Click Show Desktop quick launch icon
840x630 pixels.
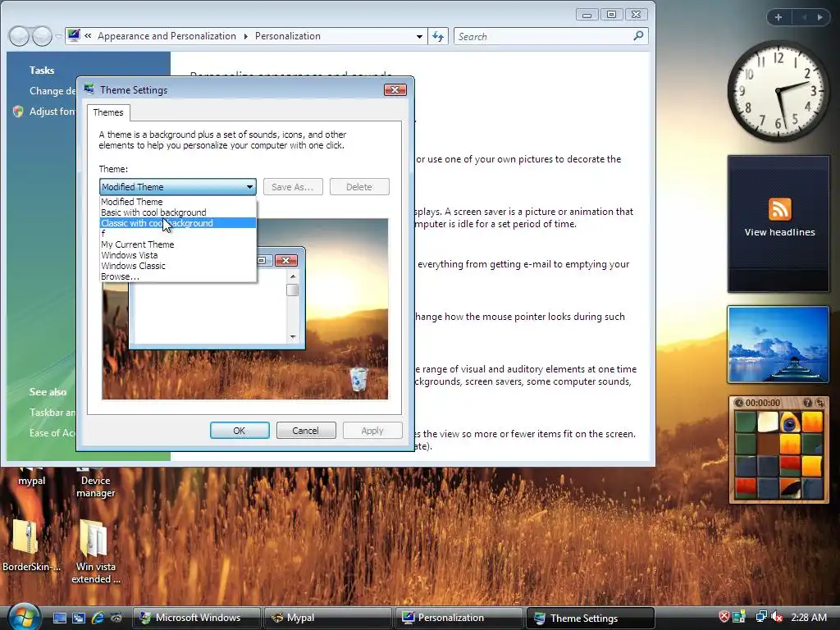tap(59, 619)
